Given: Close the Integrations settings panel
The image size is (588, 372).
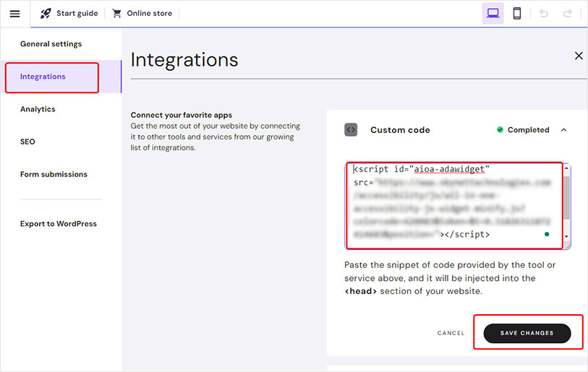Looking at the screenshot, I should pyautogui.click(x=579, y=56).
